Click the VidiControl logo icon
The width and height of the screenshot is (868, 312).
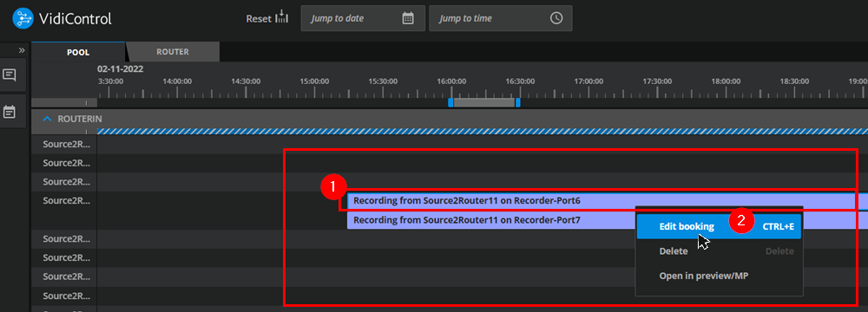coord(23,18)
